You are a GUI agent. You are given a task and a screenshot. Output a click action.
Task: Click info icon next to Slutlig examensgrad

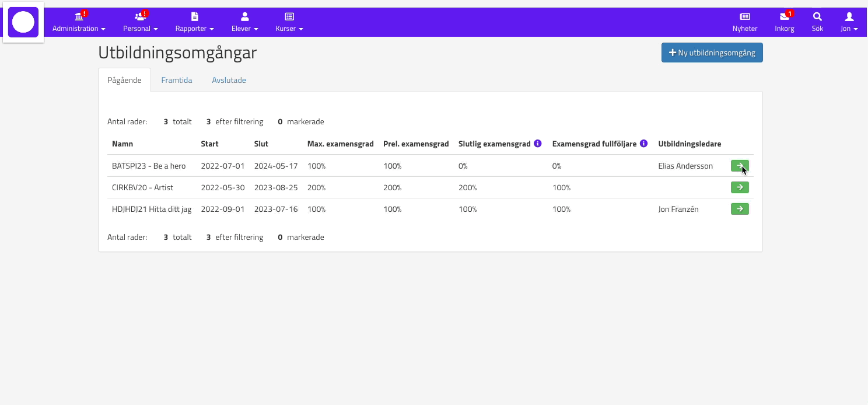[x=538, y=144]
